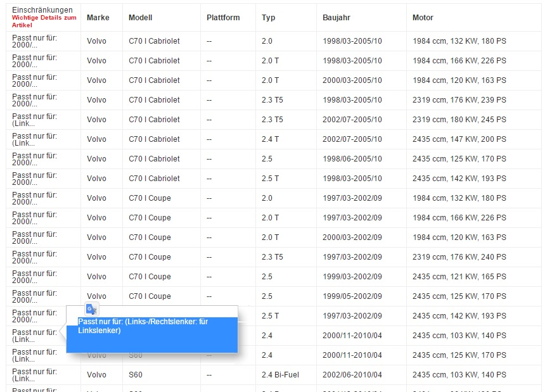Click the '2435 ccm, 121 KW, 165 PS' motor cell
The height and width of the screenshot is (392, 552).
point(459,277)
